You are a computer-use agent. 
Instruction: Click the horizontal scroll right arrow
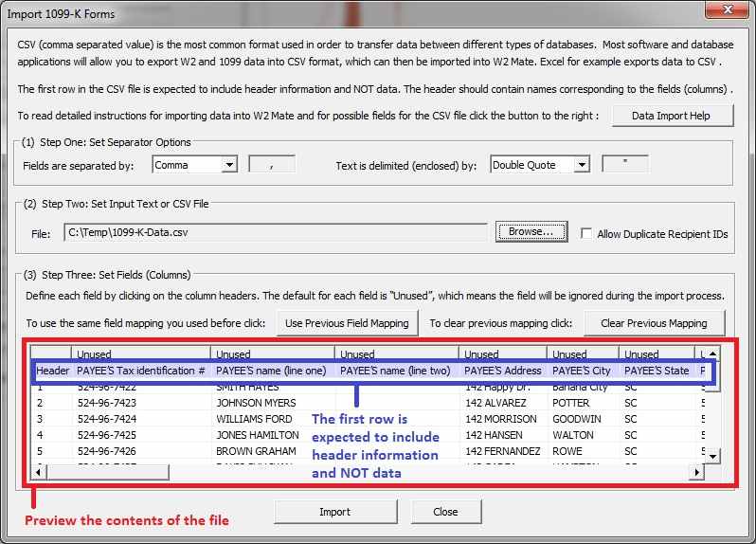(x=696, y=472)
